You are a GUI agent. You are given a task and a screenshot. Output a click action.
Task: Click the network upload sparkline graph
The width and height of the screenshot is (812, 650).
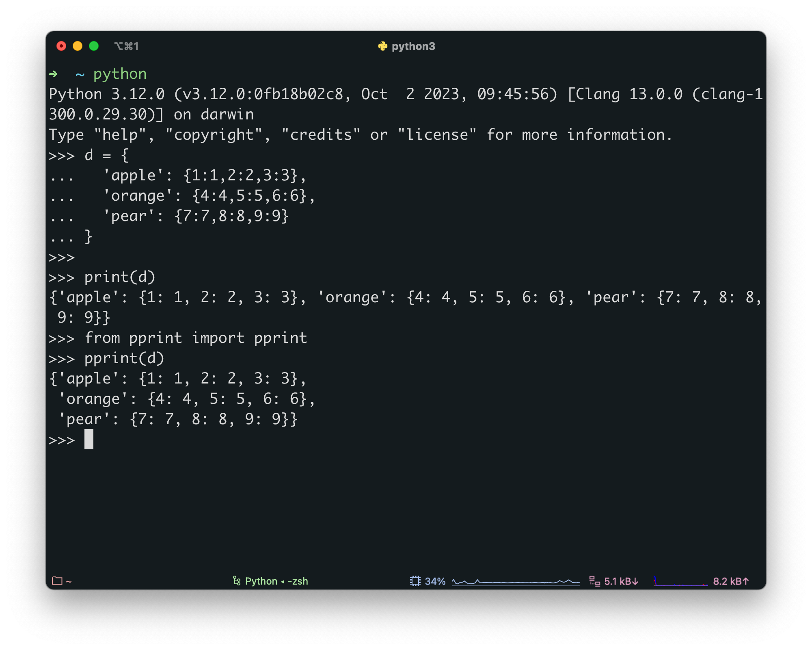[x=680, y=581]
